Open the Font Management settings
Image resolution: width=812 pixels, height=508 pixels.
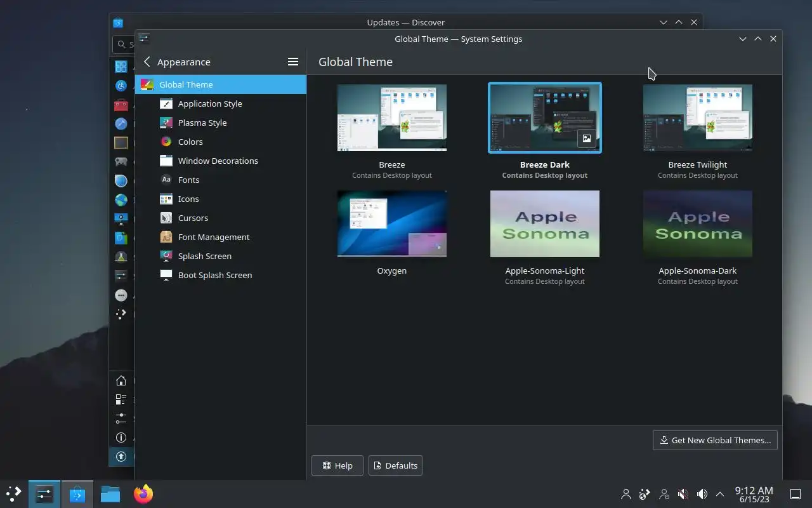pyautogui.click(x=220, y=237)
